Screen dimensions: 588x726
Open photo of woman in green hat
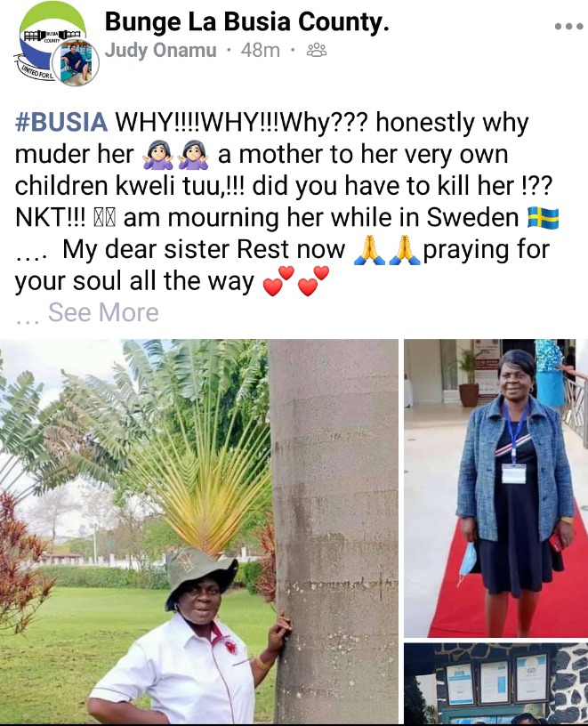pyautogui.click(x=199, y=532)
